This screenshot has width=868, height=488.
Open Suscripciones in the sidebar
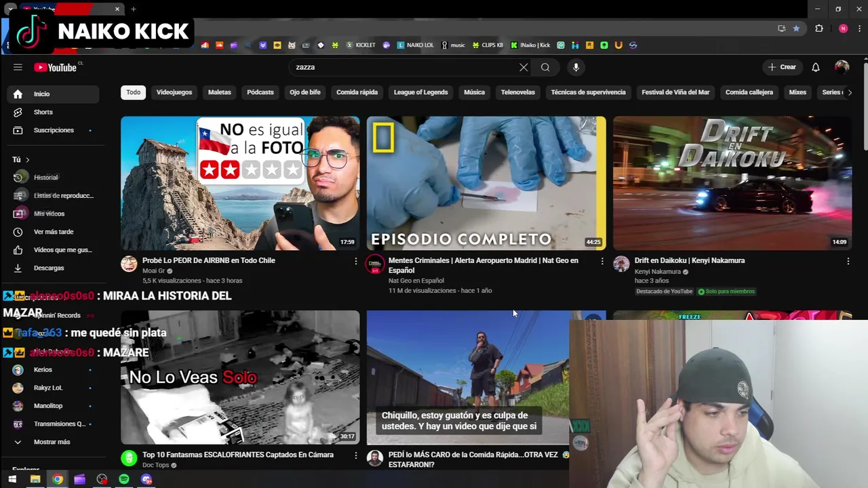54,130
